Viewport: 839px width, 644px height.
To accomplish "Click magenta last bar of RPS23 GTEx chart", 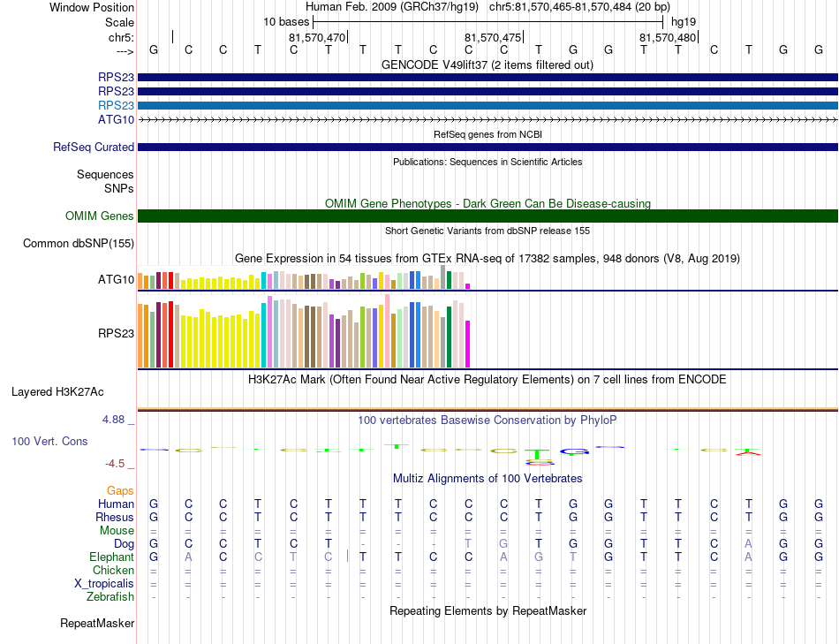I will pos(468,345).
